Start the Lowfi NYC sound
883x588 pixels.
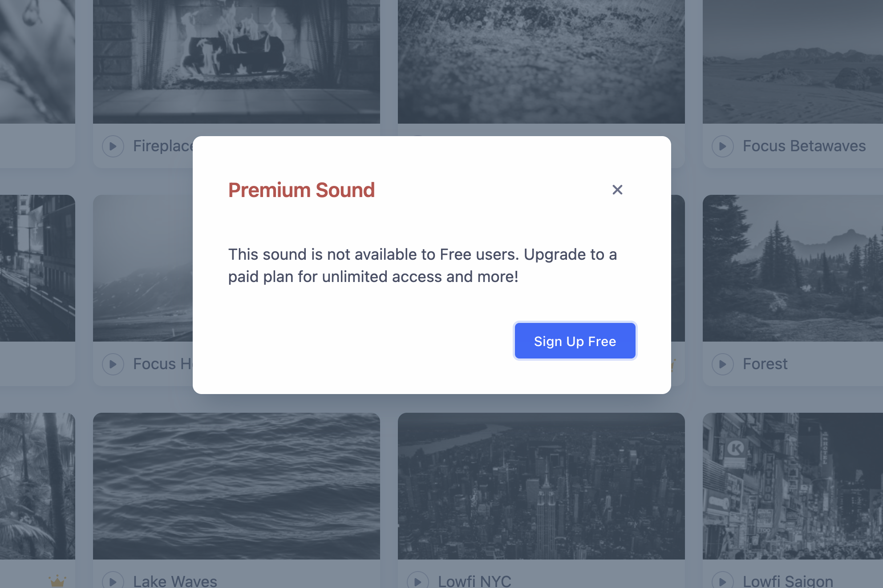tap(418, 581)
